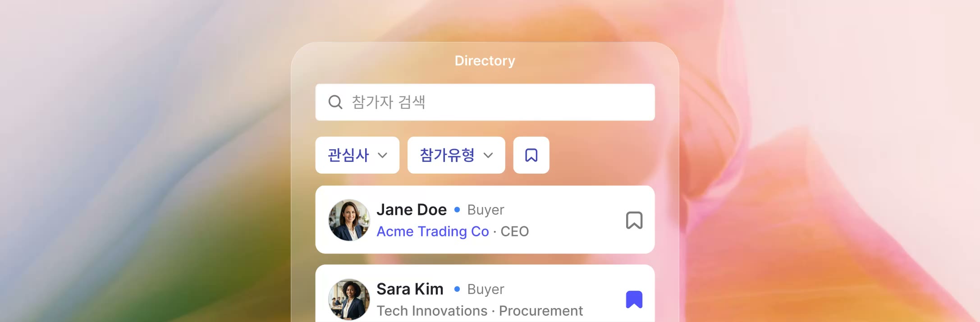Viewport: 980px width, 322px height.
Task: Bookmark Jane Doe's entry
Action: click(x=634, y=220)
